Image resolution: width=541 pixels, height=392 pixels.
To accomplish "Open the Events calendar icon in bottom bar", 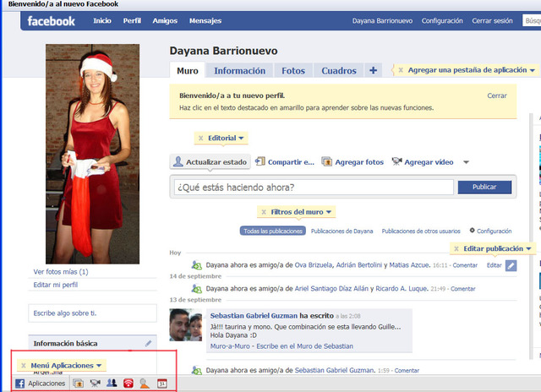I will pos(161,383).
